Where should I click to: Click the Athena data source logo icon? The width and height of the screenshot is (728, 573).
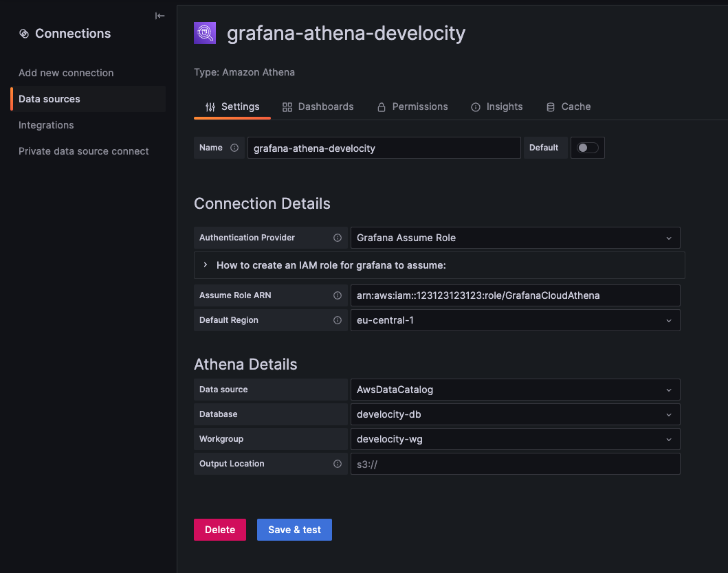(x=205, y=32)
